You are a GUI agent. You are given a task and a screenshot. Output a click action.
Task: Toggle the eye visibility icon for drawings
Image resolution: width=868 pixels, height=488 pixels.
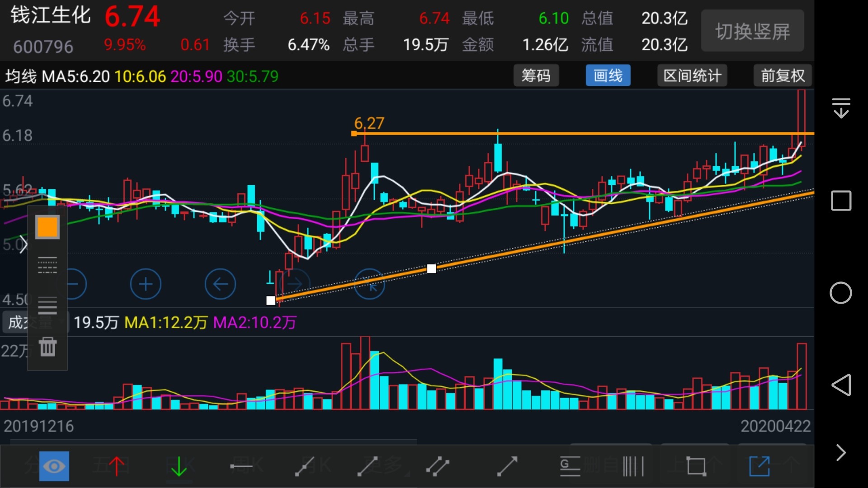point(54,466)
